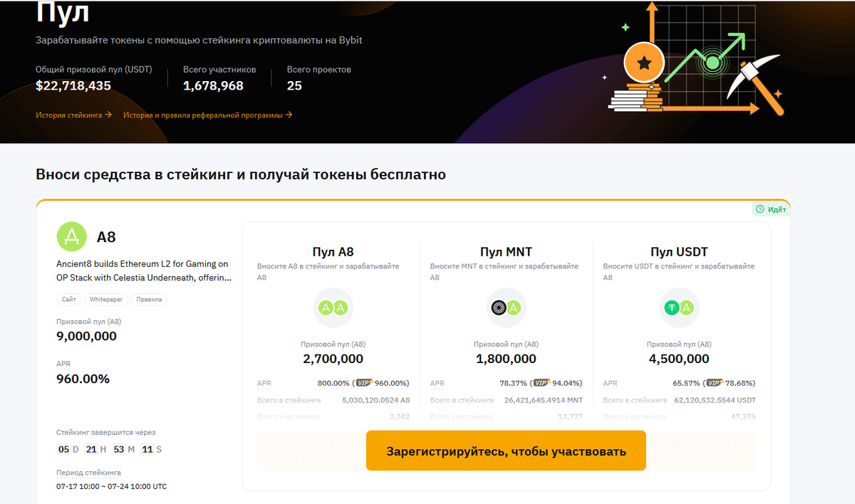
Task: Click staked amount 26,421,645.4914 MNT
Action: (543, 400)
